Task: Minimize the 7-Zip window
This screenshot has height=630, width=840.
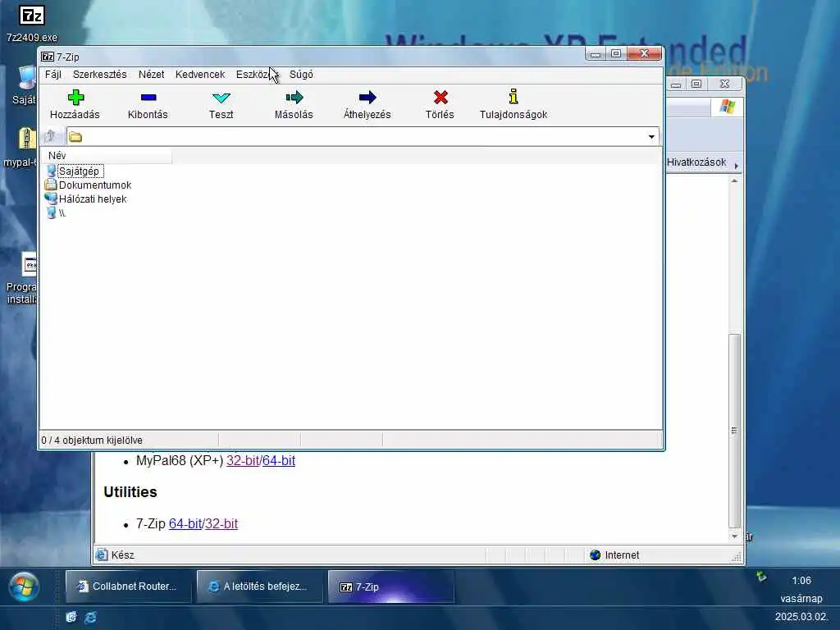Action: 596,53
